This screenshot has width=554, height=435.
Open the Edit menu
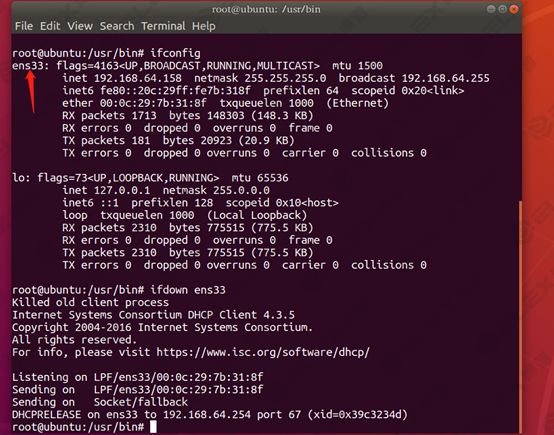click(50, 26)
